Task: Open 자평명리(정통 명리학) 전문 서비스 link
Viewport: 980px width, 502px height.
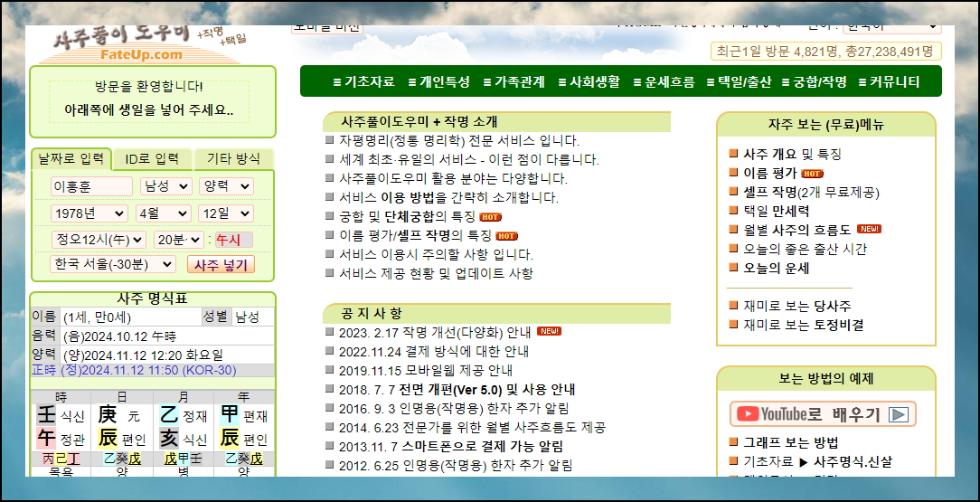Action: (x=459, y=141)
